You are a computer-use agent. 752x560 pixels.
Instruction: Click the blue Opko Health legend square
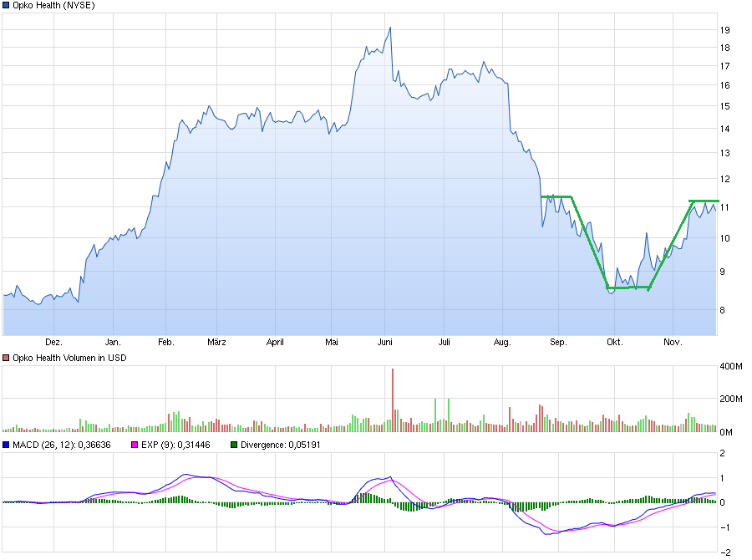pos(8,6)
